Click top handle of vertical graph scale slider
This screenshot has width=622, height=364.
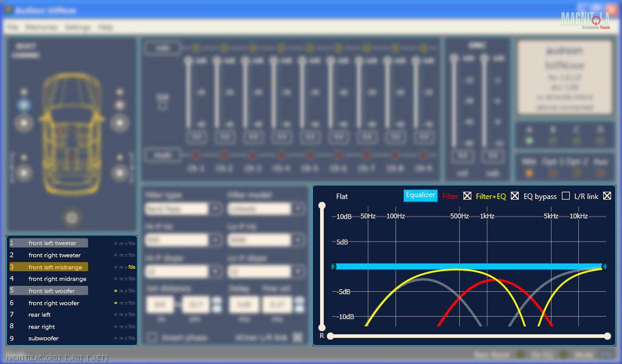[x=322, y=205]
